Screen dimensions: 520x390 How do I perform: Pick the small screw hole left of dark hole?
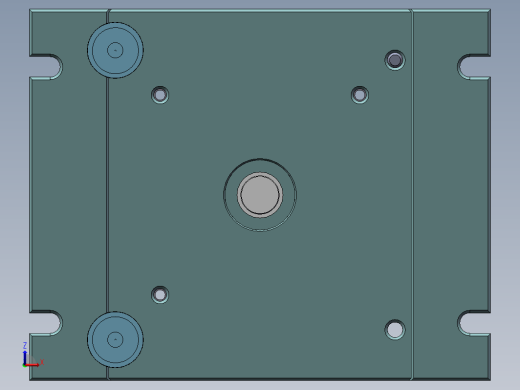(x=360, y=95)
